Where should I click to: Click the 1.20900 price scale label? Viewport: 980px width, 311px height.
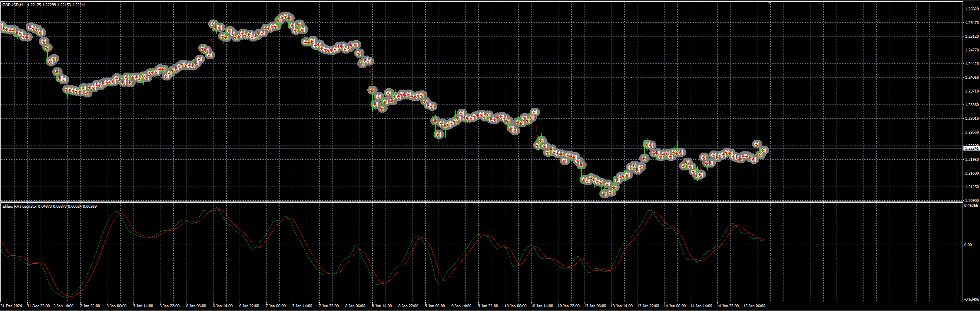pos(972,201)
